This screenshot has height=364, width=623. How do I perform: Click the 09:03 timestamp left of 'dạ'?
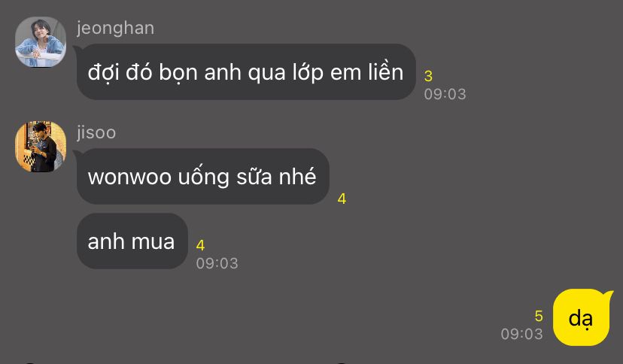click(521, 334)
